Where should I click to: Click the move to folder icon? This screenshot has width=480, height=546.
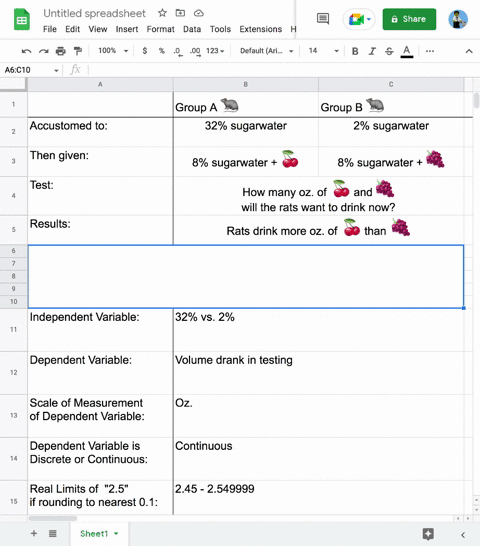click(x=180, y=13)
